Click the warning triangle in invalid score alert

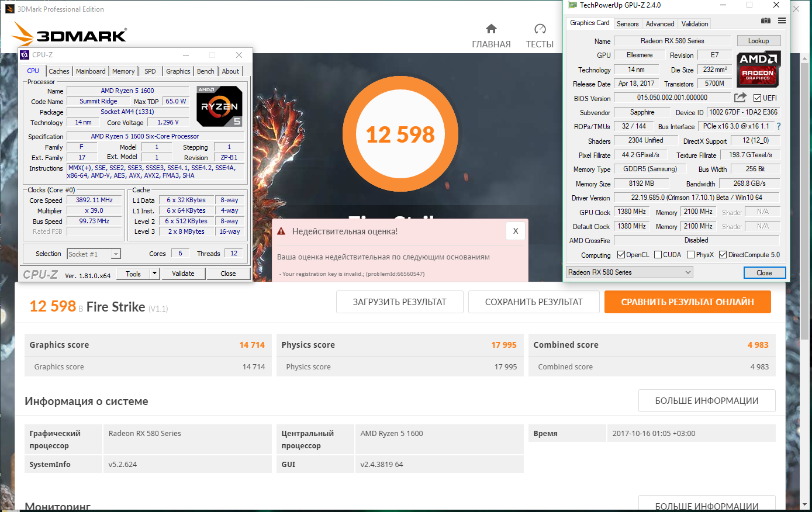pos(281,231)
